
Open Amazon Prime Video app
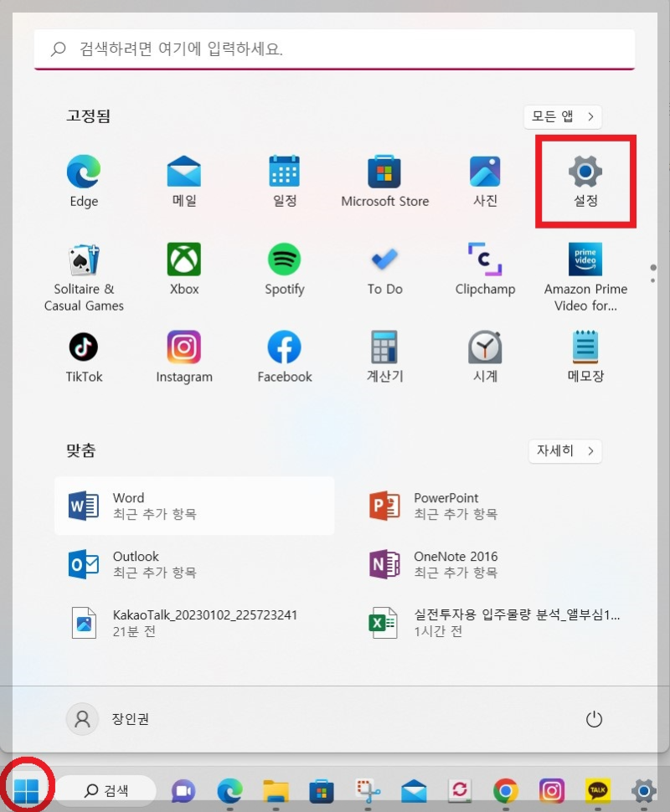coord(585,277)
